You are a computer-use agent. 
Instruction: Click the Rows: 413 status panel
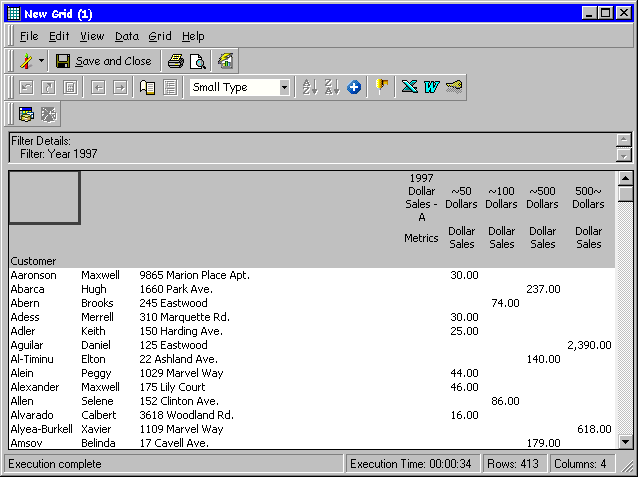click(513, 464)
